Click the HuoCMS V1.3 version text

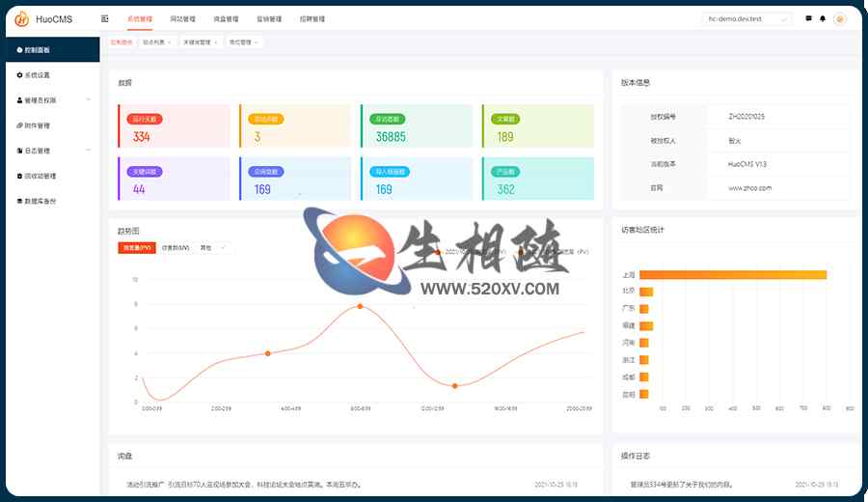coord(747,164)
